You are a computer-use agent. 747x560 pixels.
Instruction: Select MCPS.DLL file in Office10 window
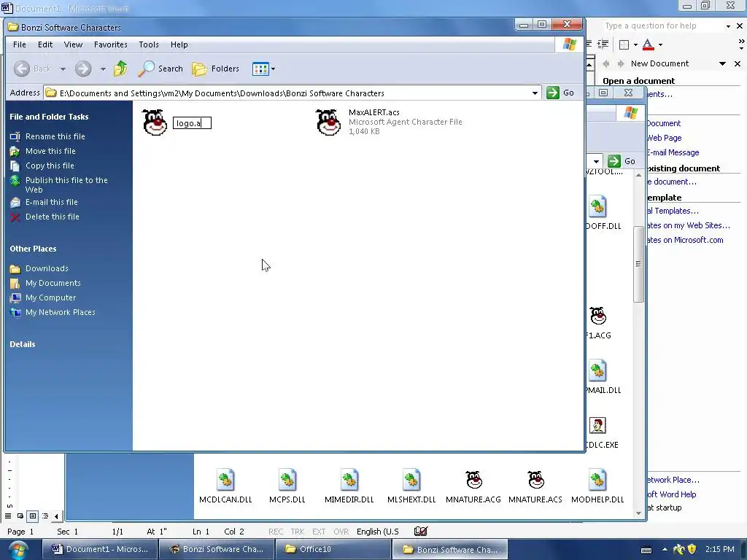point(287,486)
